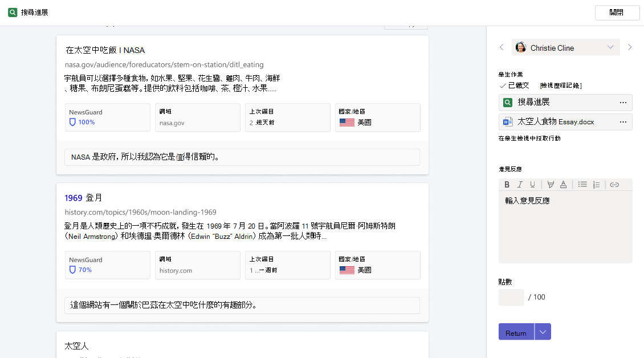Insert a bulleted list in feedback
The width and height of the screenshot is (644, 358).
point(582,185)
